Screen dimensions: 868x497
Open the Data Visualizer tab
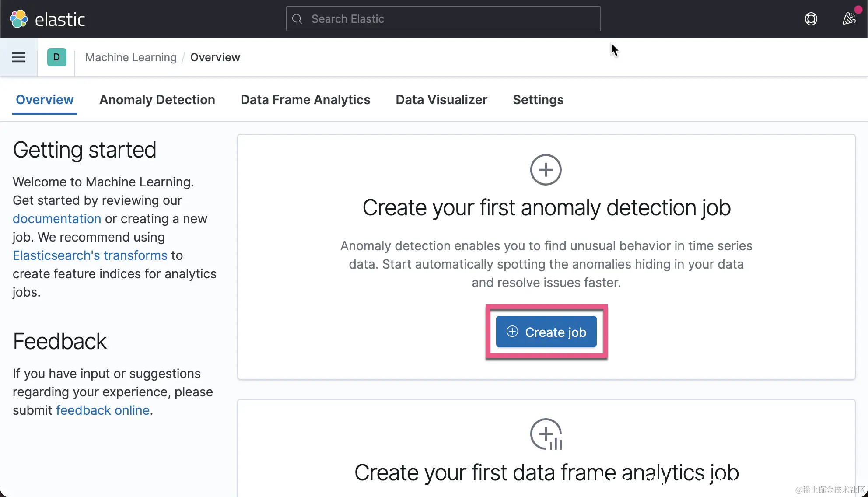(441, 100)
